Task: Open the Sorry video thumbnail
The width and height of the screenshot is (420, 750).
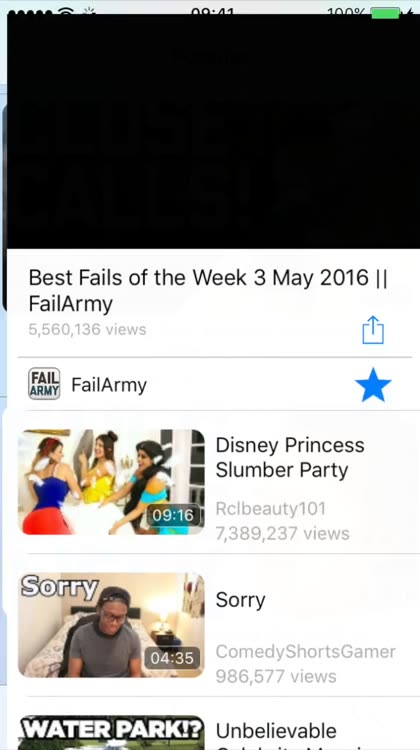Action: (x=111, y=625)
